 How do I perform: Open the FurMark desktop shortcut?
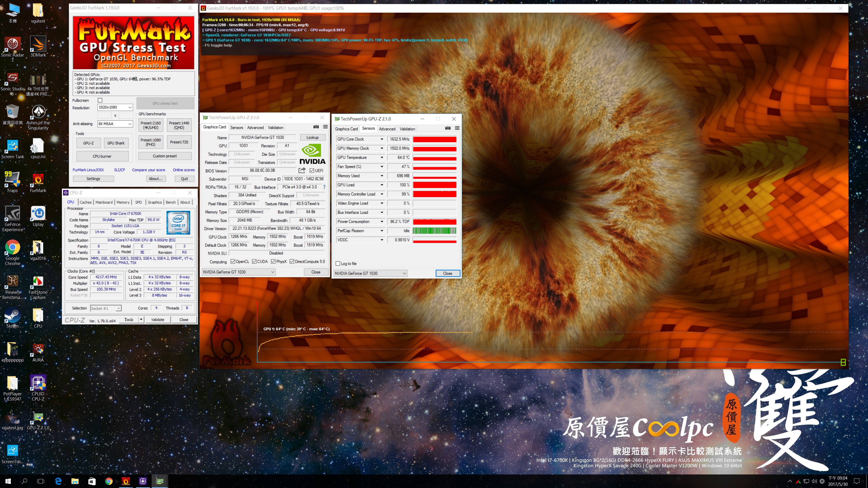click(x=38, y=182)
